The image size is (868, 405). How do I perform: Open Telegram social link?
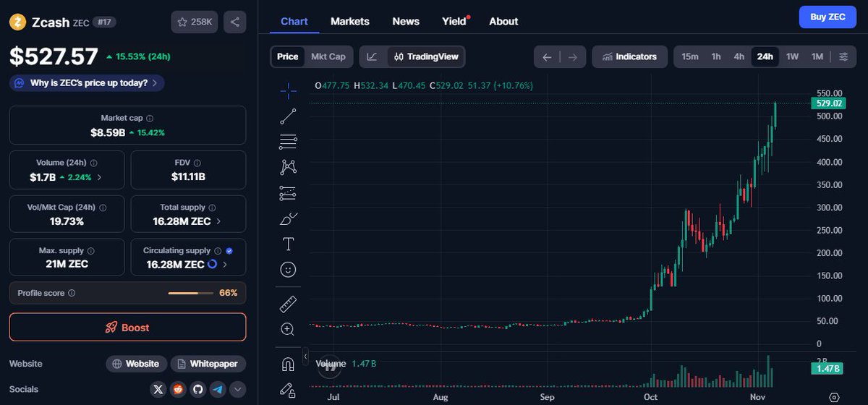coord(218,390)
